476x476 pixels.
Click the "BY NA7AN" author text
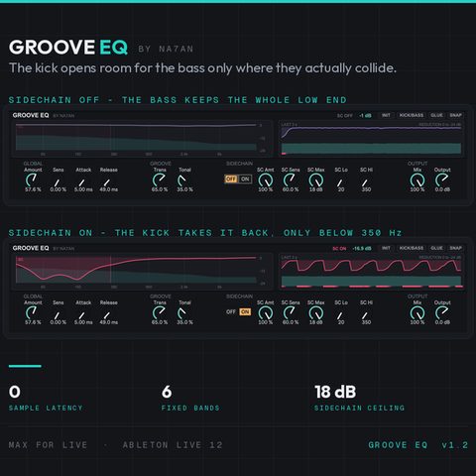[166, 49]
